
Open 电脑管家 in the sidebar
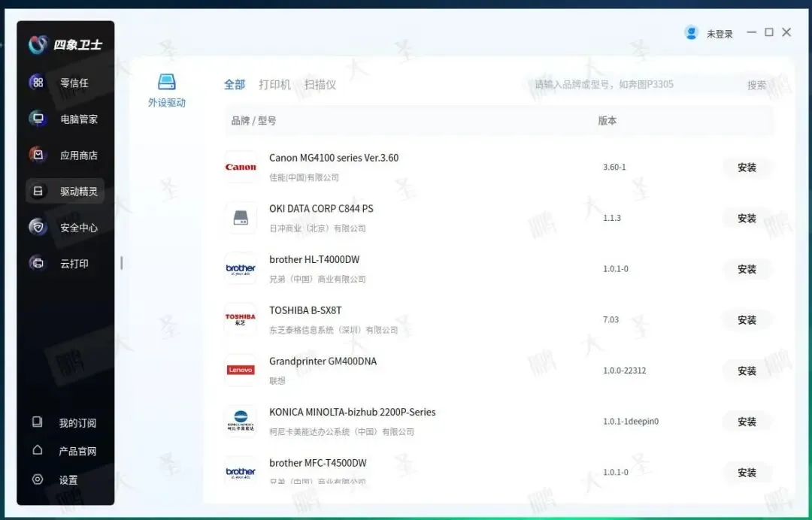click(x=79, y=119)
